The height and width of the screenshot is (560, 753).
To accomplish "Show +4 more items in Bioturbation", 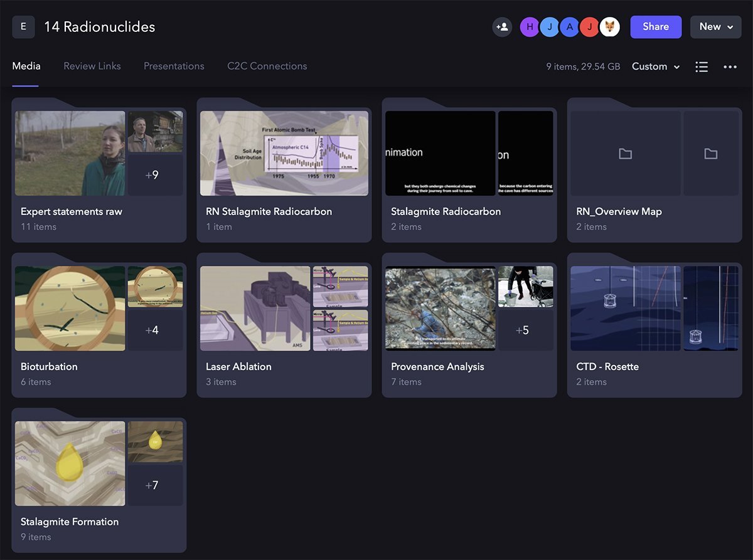I will 156,330.
